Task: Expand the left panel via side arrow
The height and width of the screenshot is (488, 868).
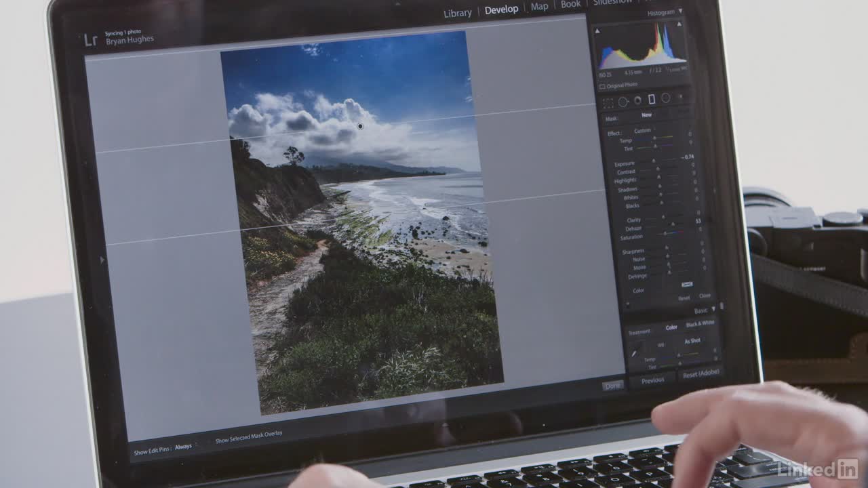Action: [x=103, y=260]
